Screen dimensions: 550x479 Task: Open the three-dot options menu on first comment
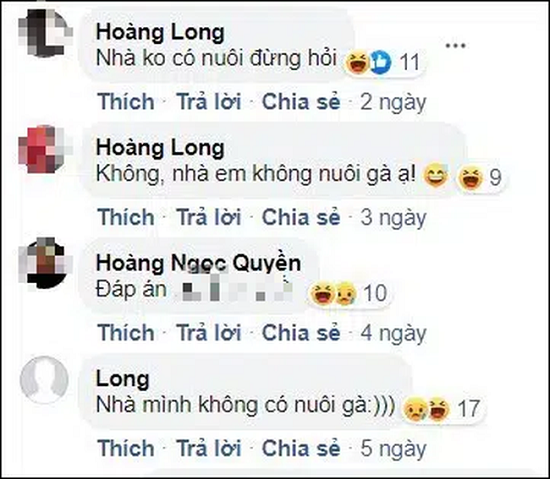(x=455, y=45)
